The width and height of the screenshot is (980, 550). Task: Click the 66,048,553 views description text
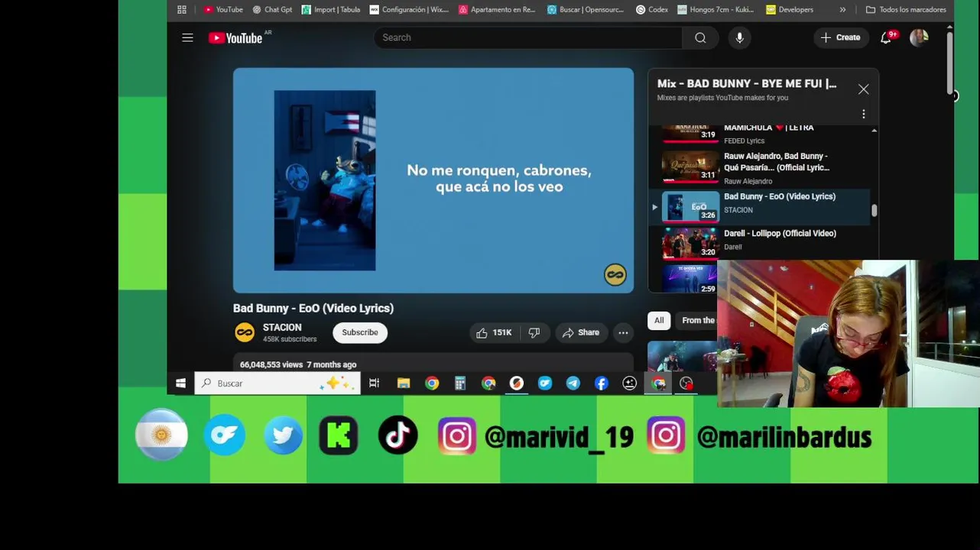coord(298,364)
